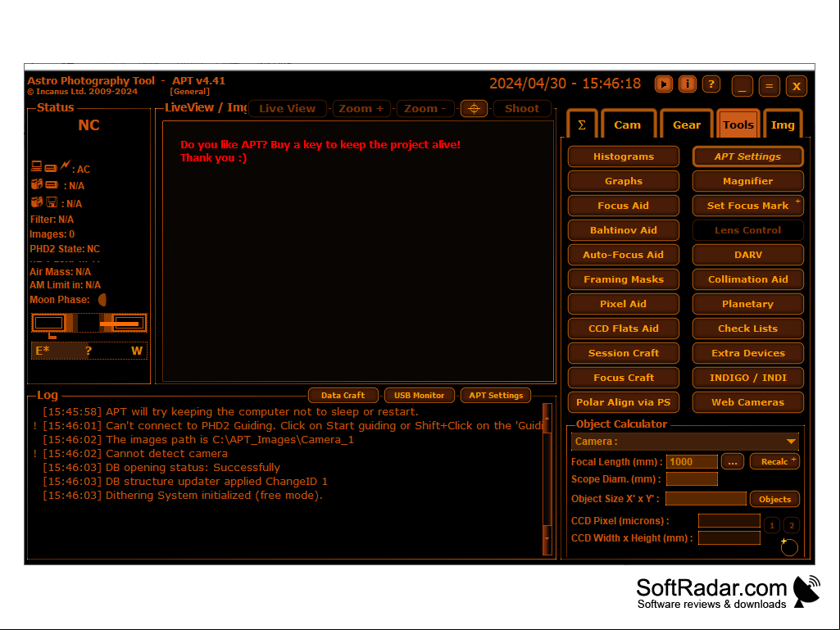Click the CCD Pixel (microns) field
This screenshot has width=840, height=630.
(729, 521)
